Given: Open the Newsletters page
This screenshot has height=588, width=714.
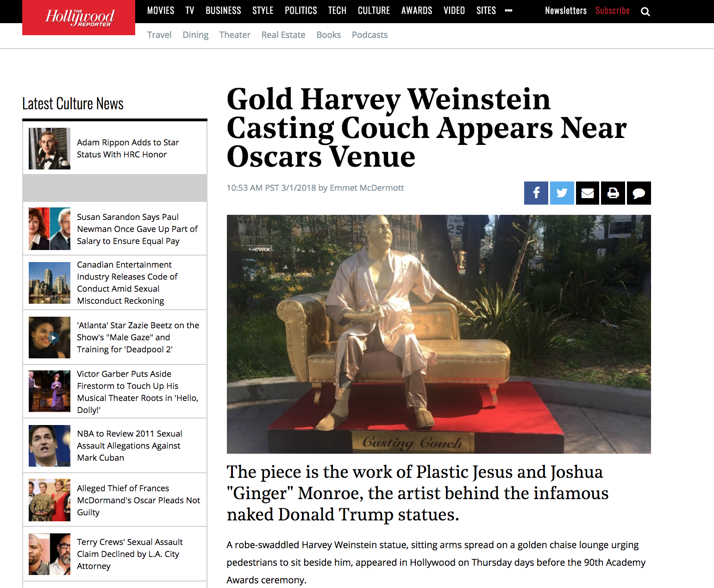Looking at the screenshot, I should point(565,10).
